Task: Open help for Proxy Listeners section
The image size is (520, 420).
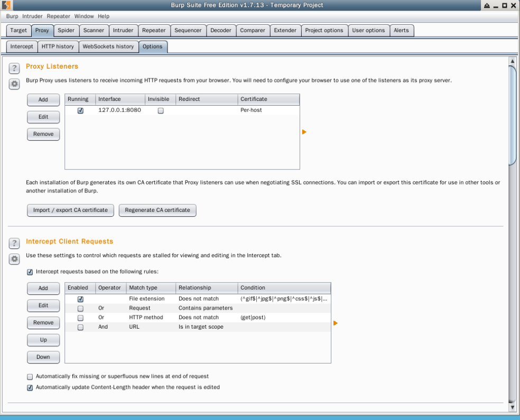Action: coord(14,68)
